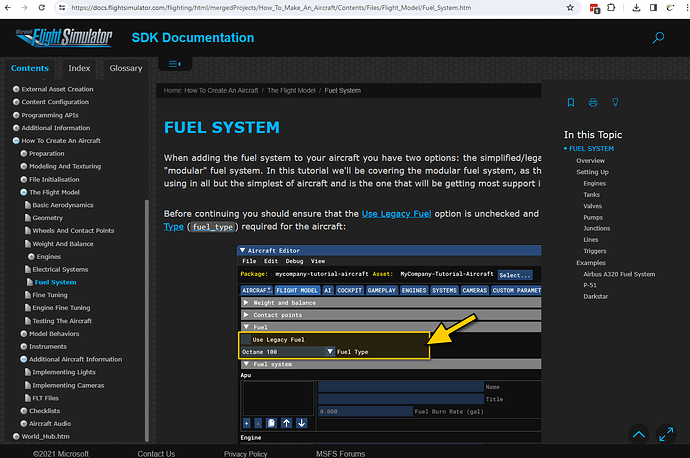This screenshot has height=458, width=690.
Task: Switch to the Glossary tab
Action: 126,68
